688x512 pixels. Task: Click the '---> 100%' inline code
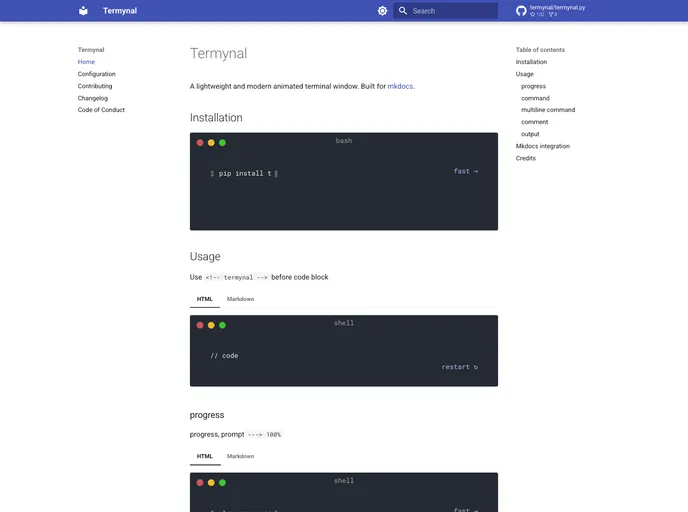pyautogui.click(x=264, y=435)
